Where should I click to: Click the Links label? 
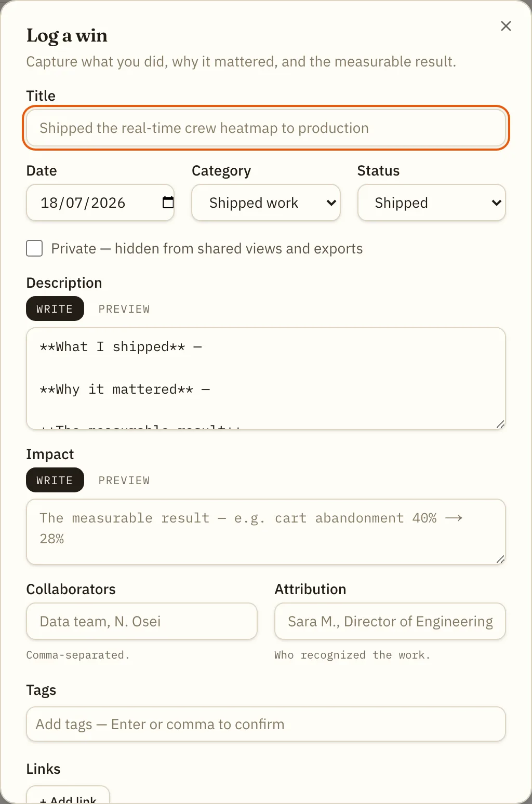(x=44, y=769)
